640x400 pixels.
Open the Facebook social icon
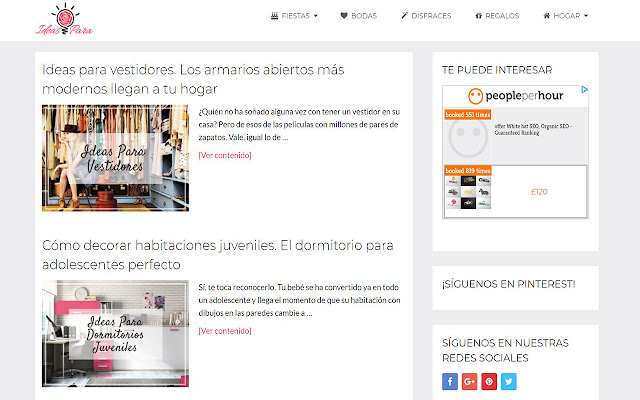point(450,382)
